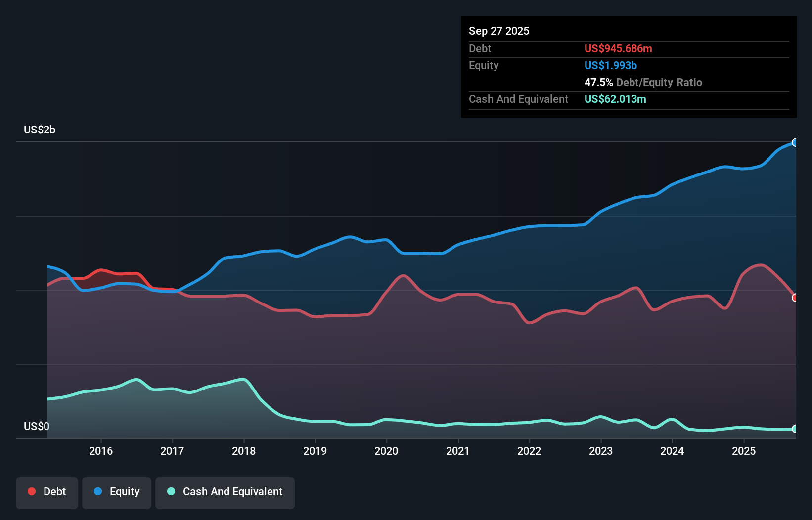Click the US$62.013m cash value
The width and height of the screenshot is (812, 520).
[x=615, y=99]
